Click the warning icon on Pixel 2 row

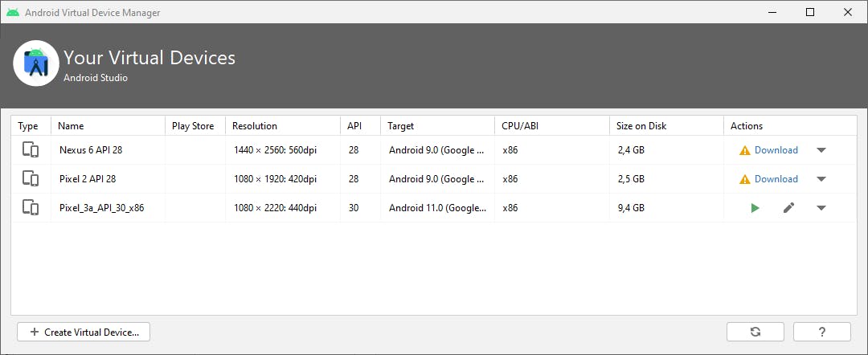coord(745,179)
